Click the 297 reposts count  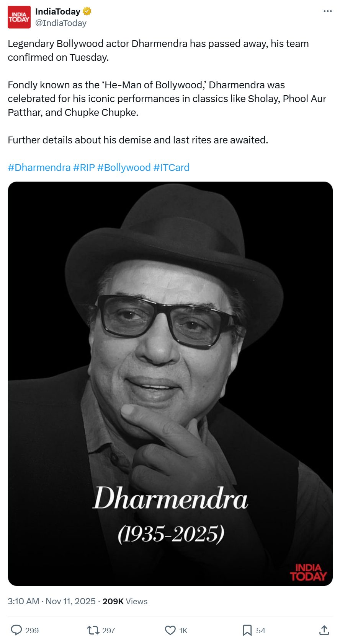(109, 631)
